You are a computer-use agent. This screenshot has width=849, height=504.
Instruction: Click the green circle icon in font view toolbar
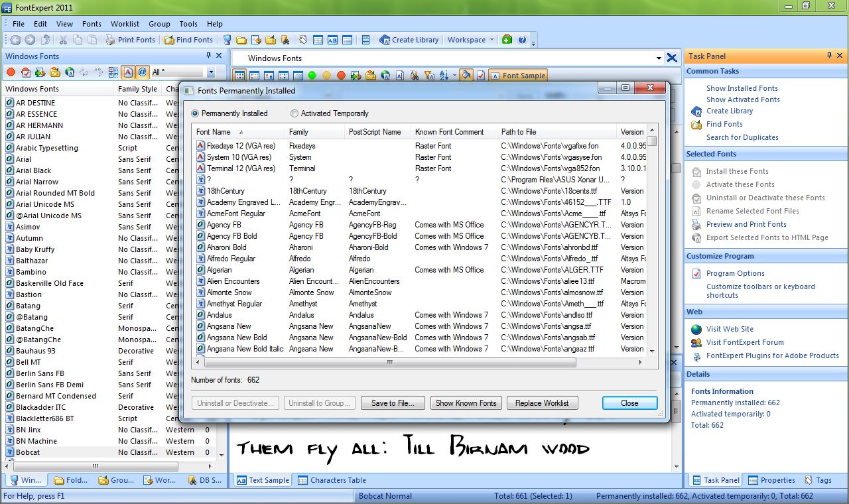tap(312, 76)
